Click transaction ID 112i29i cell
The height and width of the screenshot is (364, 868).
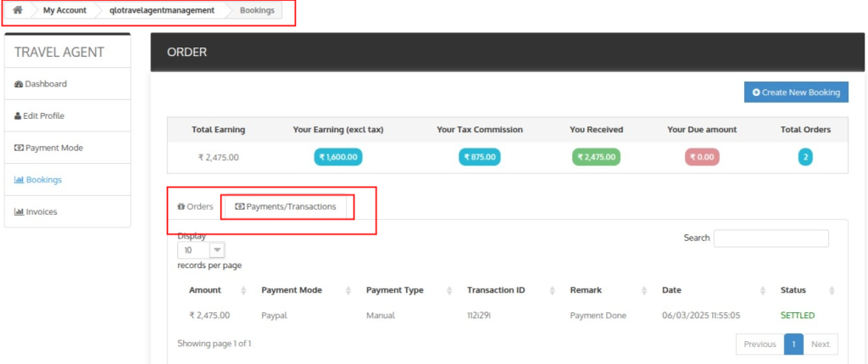coord(480,316)
